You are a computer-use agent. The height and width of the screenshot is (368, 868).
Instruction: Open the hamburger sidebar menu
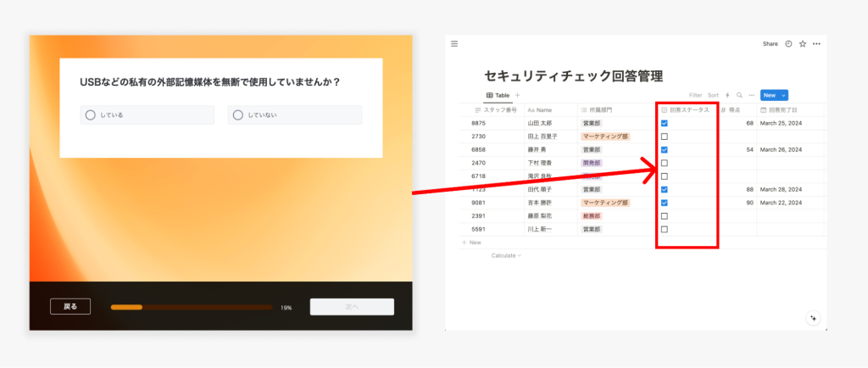click(454, 44)
